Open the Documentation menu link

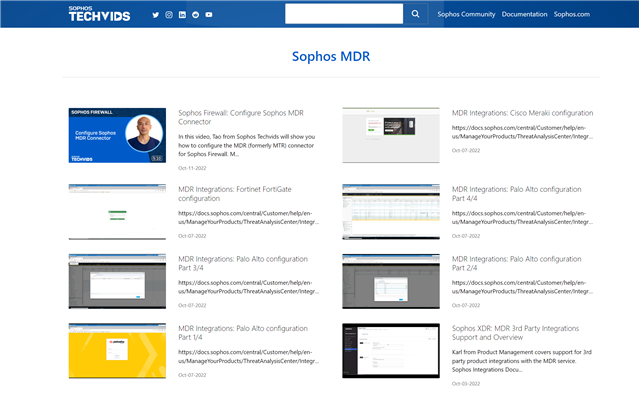coord(524,15)
